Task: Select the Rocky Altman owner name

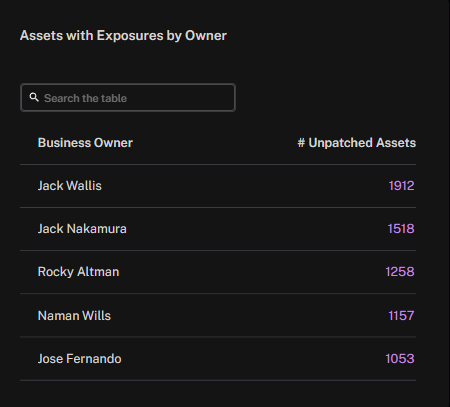Action: tap(78, 272)
